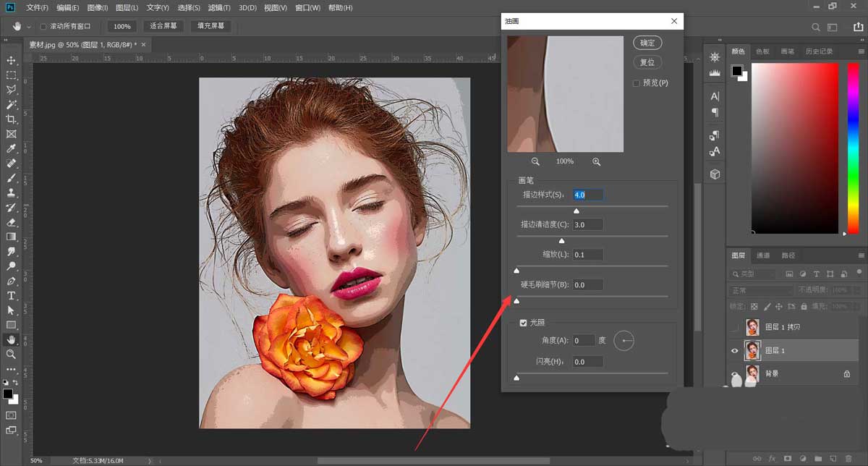Click the 复位 reset button
The width and height of the screenshot is (868, 466).
click(x=647, y=62)
